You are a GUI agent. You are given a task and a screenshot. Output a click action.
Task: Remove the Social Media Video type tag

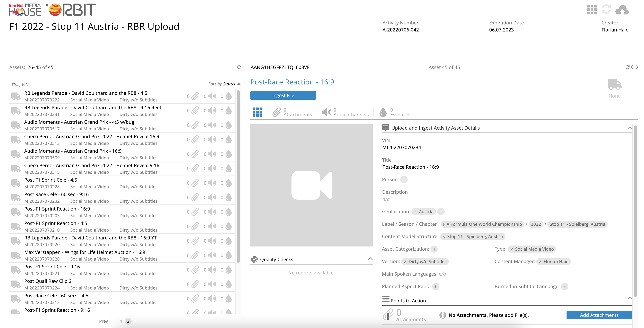coord(512,249)
